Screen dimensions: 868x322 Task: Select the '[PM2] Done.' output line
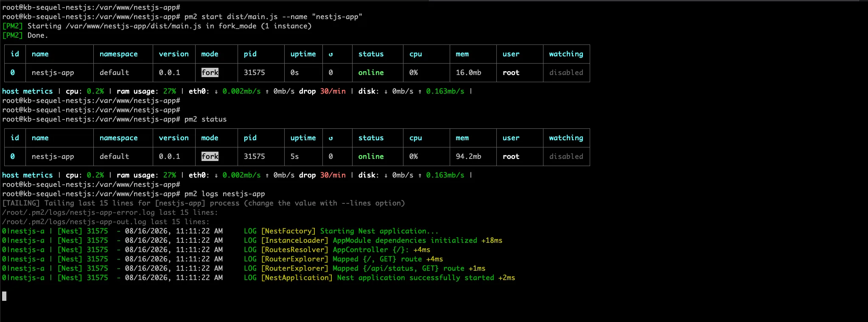tap(25, 35)
